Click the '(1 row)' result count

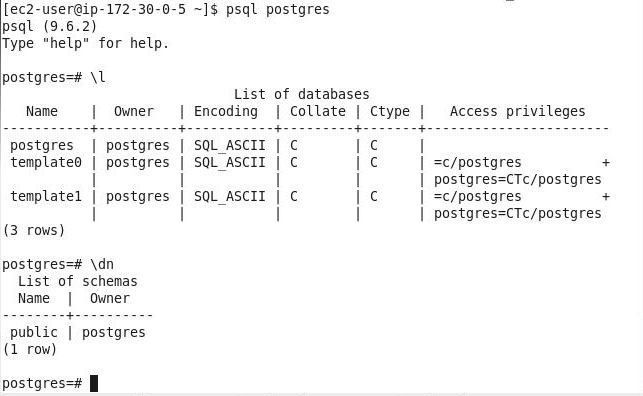coord(30,350)
